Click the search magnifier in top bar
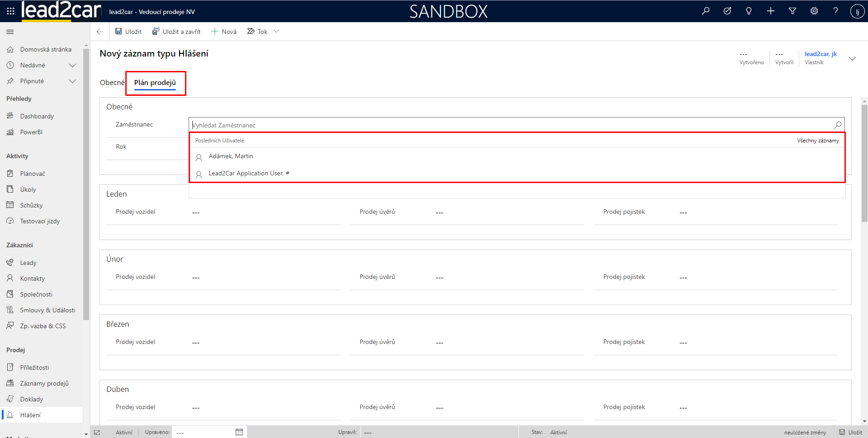The height and width of the screenshot is (438, 868). click(706, 11)
